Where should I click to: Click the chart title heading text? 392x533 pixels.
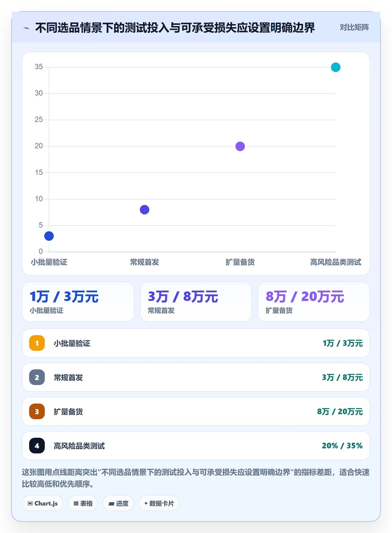pos(175,28)
